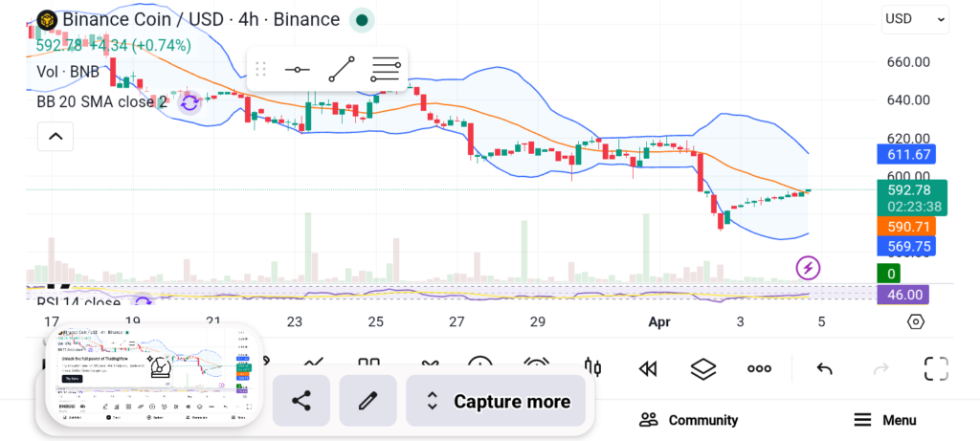Collapse the indicator legend with chevron
Screen dimensions: 980x441
56,137
